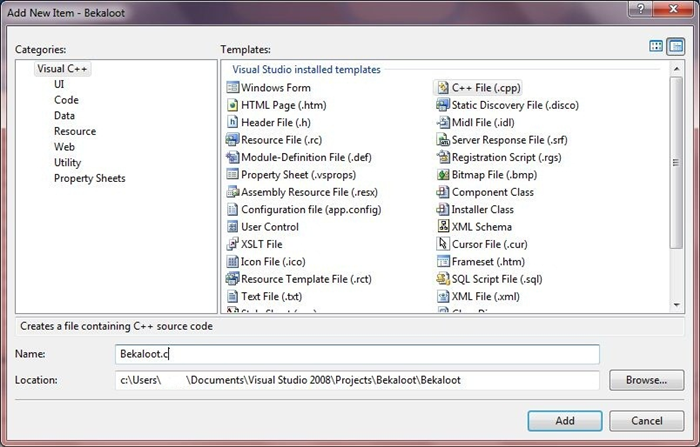Viewport: 700px width, 447px height.
Task: Select the Module-Definition File (.def) icon
Action: 233,157
